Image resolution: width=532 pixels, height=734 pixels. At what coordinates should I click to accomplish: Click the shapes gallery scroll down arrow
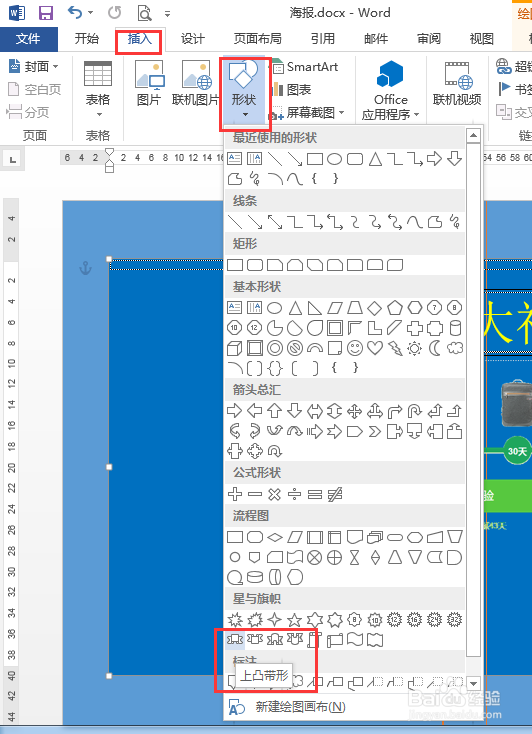pos(473,684)
